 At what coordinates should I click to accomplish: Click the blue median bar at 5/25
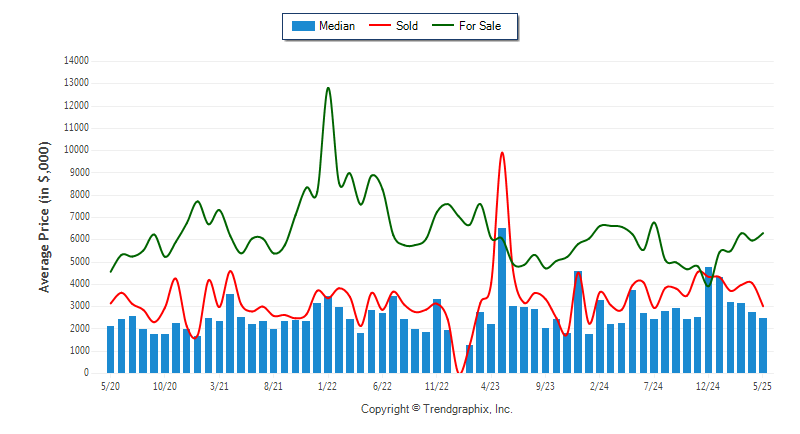(763, 345)
